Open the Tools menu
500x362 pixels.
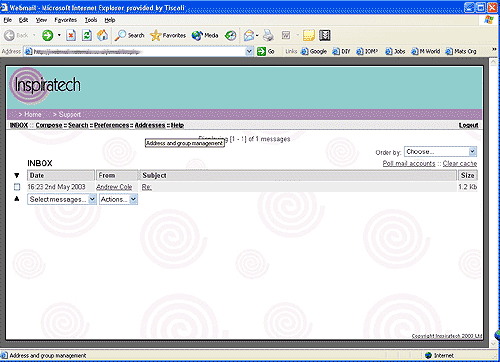point(91,20)
